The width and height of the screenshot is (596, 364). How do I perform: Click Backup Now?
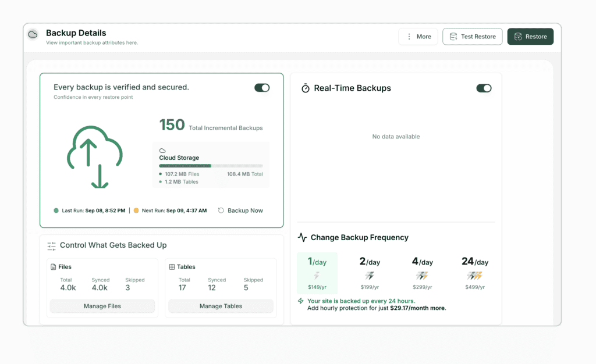pos(245,210)
